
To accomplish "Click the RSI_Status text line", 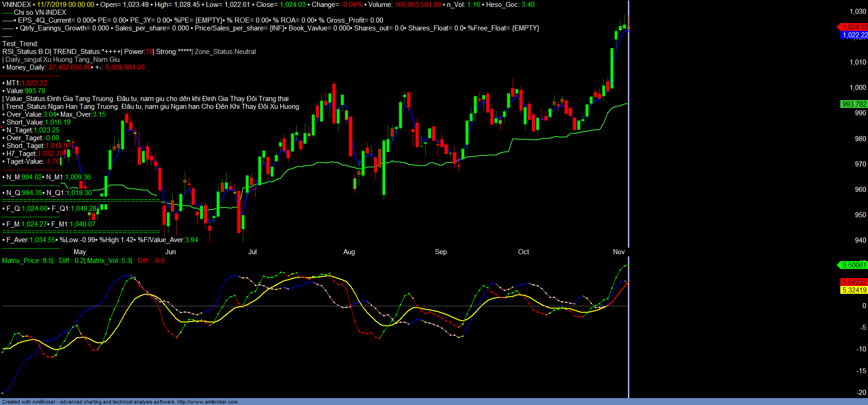I will point(26,52).
